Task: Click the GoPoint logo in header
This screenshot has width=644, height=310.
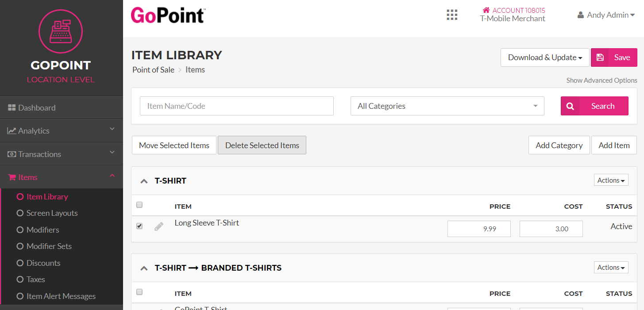Action: click(168, 15)
